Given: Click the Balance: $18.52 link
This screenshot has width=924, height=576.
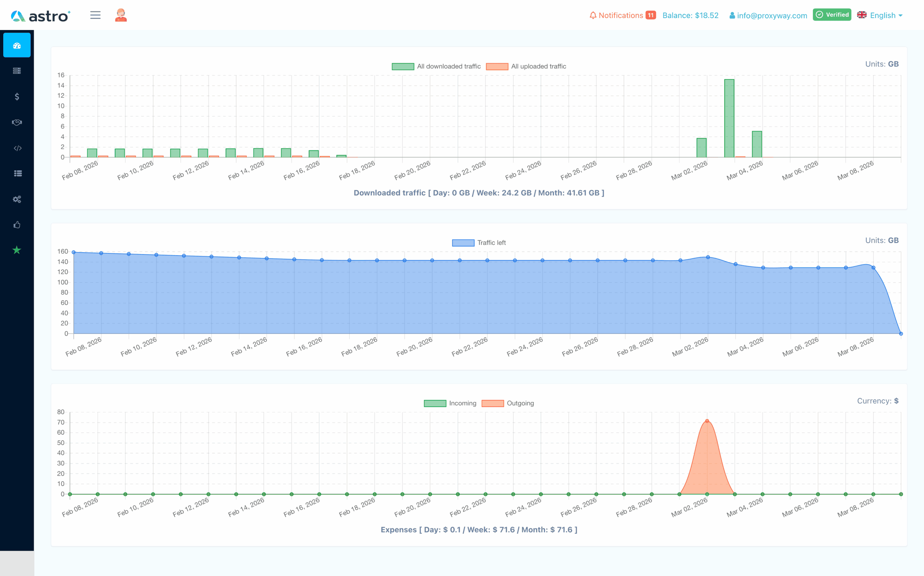Looking at the screenshot, I should (690, 15).
